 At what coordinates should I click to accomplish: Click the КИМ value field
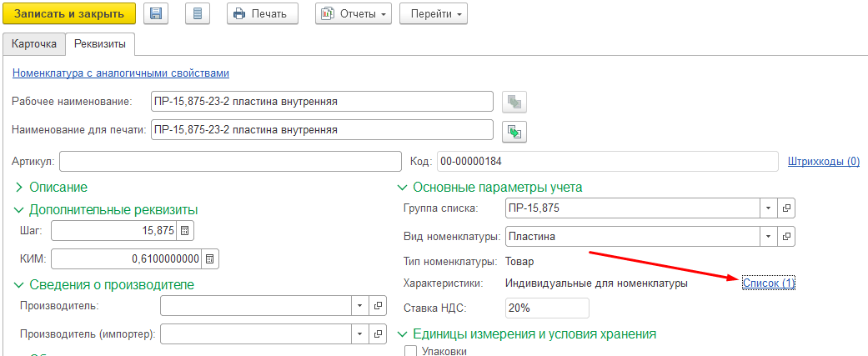126,258
